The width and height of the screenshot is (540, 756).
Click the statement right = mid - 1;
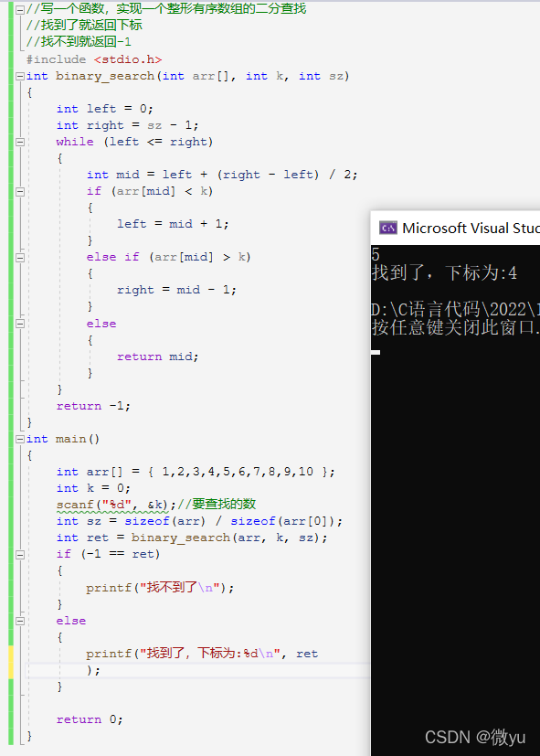tap(176, 290)
